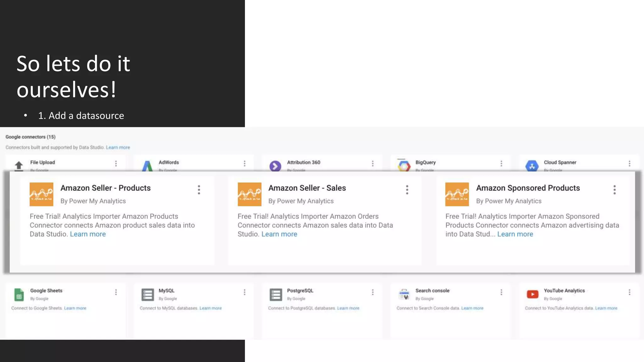Open three-dot menu for Amazon Seller - Products
The width and height of the screenshot is (644, 362).
coord(199,189)
